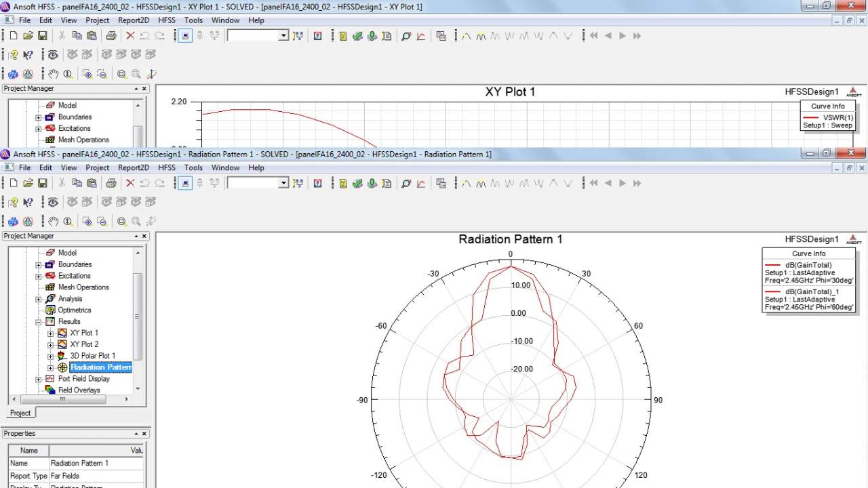The image size is (868, 488).
Task: Open HFSS menu in Radiation Pattern window
Action: point(166,167)
